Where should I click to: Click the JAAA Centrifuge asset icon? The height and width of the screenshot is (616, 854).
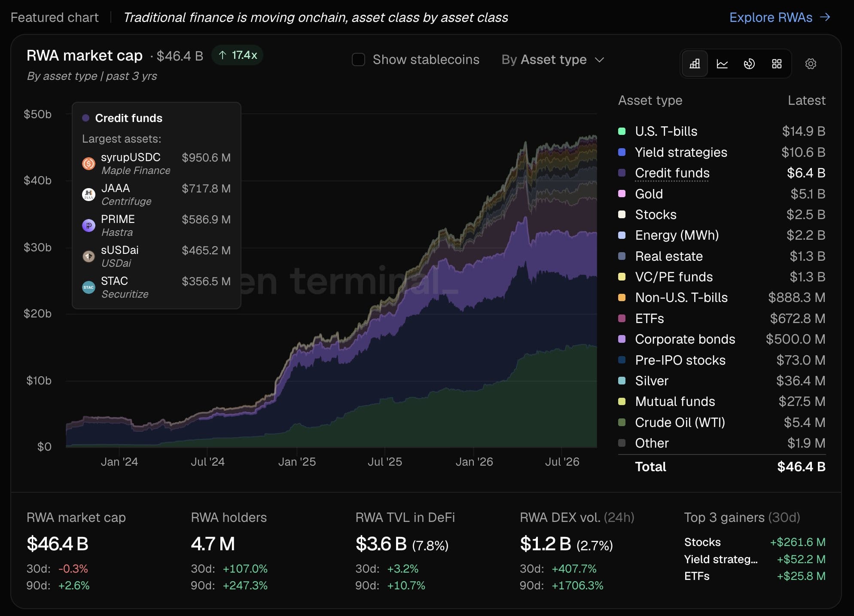88,195
